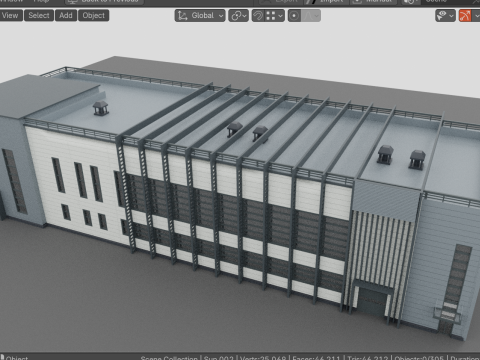This screenshot has width=480, height=360.
Task: Open the snap target settings dropdown
Action: coord(275,16)
